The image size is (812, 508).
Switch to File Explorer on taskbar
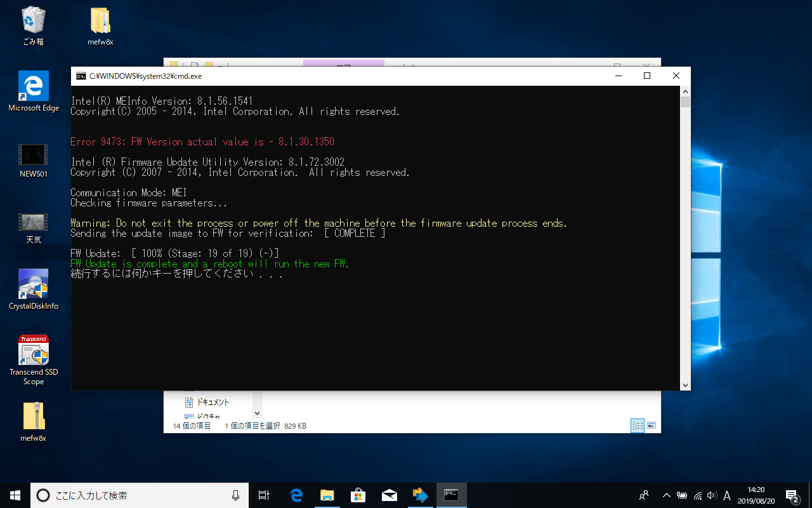click(327, 495)
